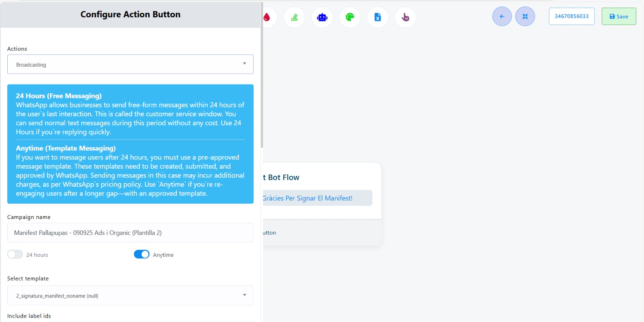
Task: Open the green color palette icon
Action: (350, 17)
